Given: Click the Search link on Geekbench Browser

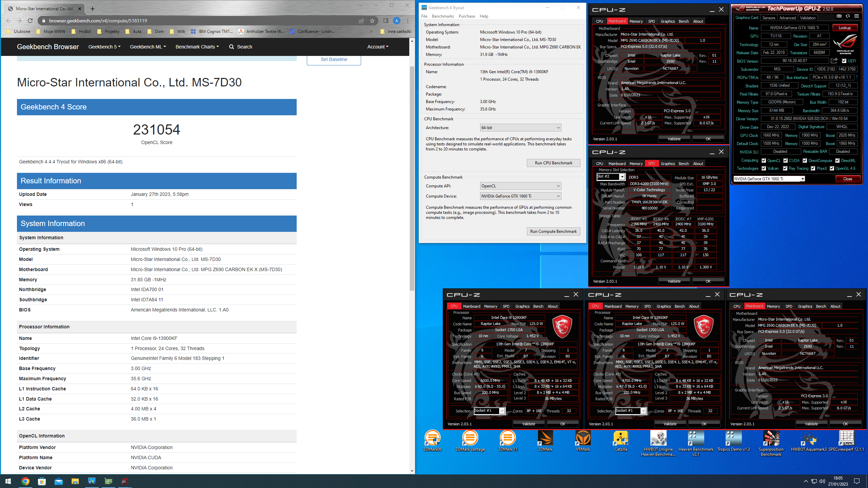Looking at the screenshot, I should [x=240, y=47].
